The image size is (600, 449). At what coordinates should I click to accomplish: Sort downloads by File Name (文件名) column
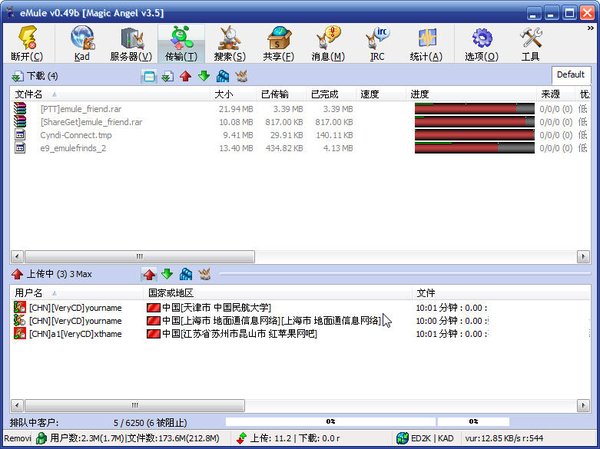click(x=111, y=94)
